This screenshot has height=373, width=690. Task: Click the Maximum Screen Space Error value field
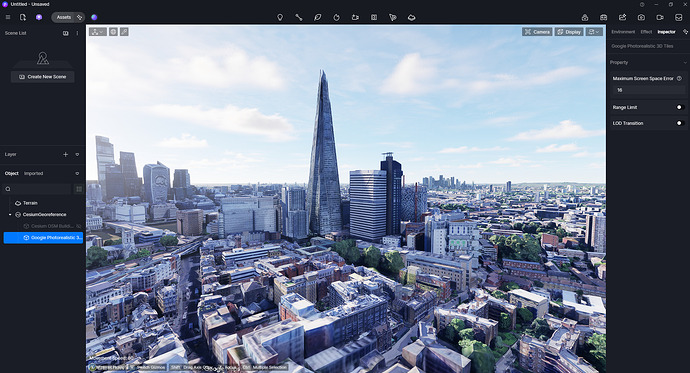click(x=649, y=90)
